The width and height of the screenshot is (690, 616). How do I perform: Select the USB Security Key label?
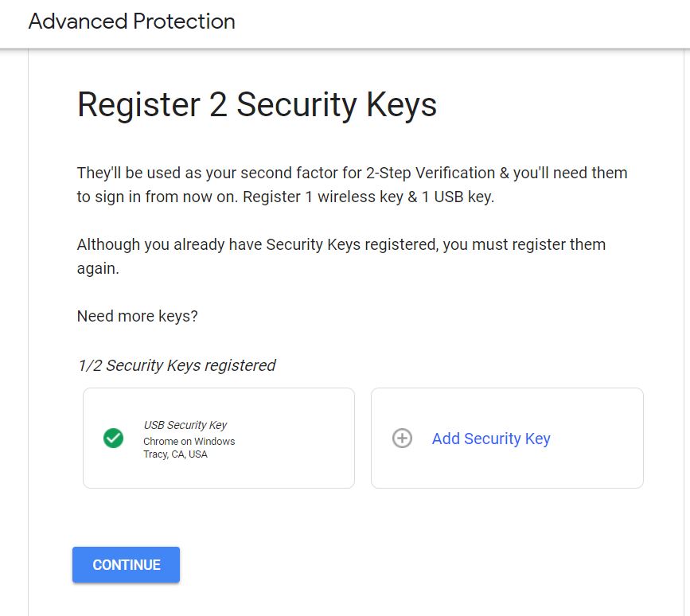pyautogui.click(x=185, y=425)
